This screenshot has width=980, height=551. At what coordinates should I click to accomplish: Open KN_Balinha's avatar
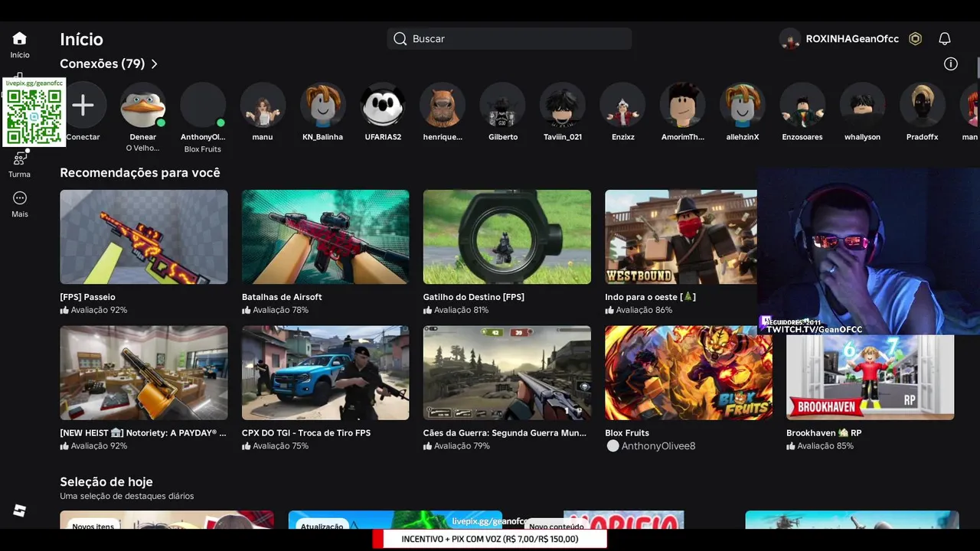click(322, 106)
